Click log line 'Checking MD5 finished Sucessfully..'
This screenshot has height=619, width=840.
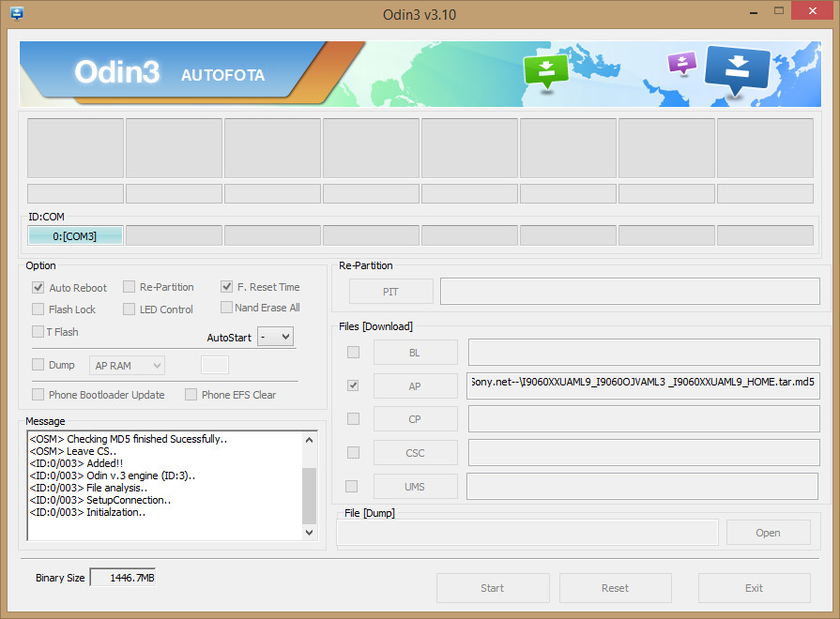click(x=129, y=439)
